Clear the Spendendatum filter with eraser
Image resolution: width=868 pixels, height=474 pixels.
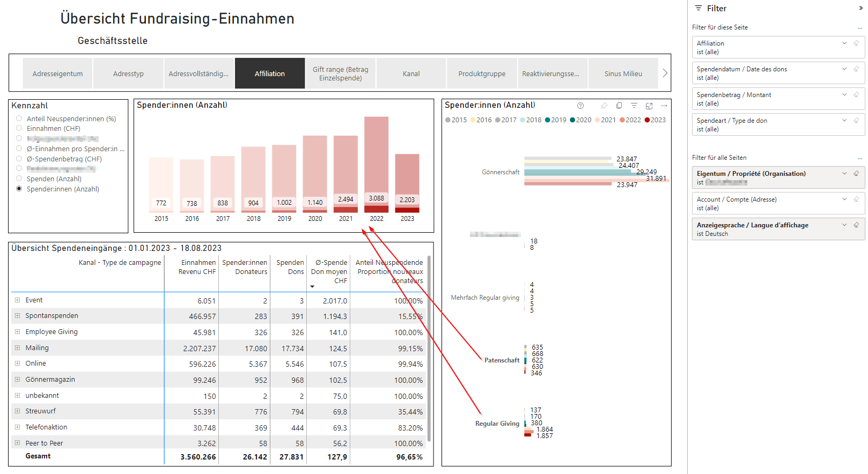856,69
